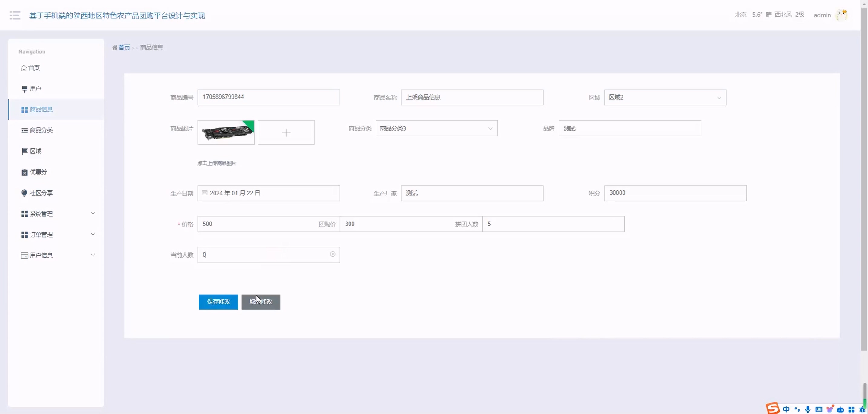The width and height of the screenshot is (868, 414).
Task: Focus the 生产日期 date field
Action: pos(268,193)
